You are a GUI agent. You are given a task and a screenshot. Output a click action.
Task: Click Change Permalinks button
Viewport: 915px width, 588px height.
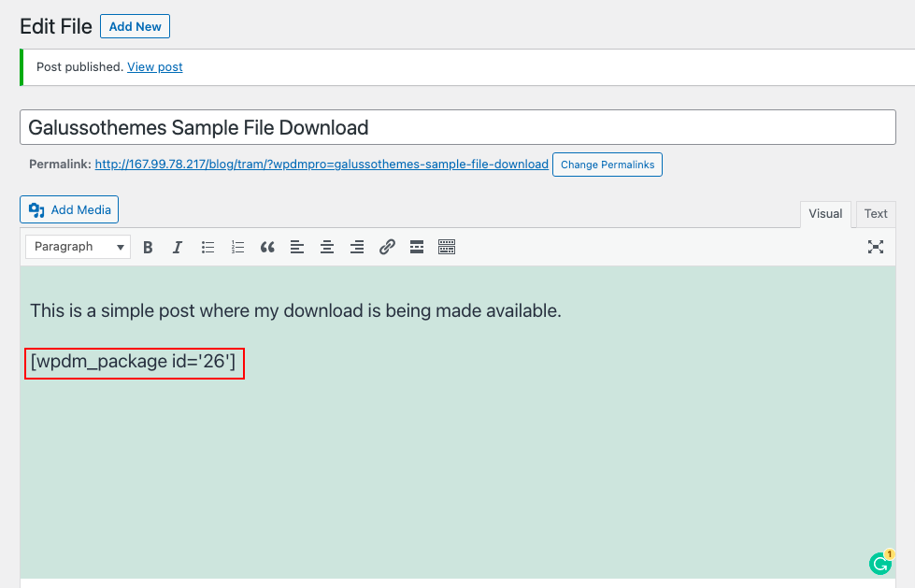point(608,165)
